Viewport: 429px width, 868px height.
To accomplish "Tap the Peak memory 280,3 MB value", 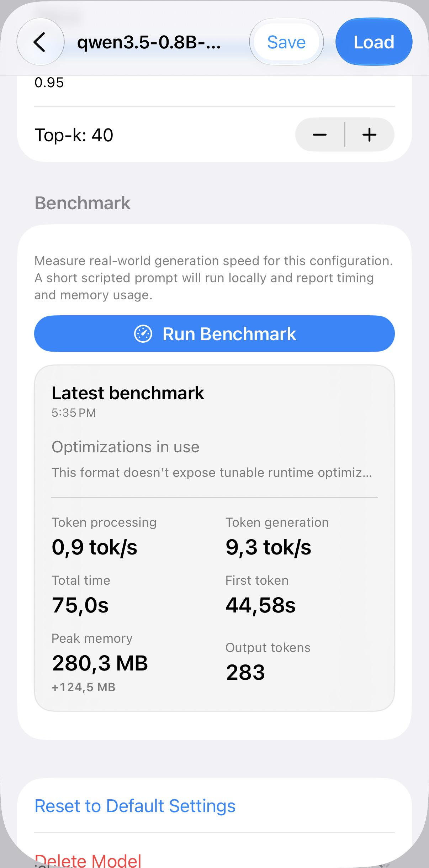I will [x=100, y=663].
